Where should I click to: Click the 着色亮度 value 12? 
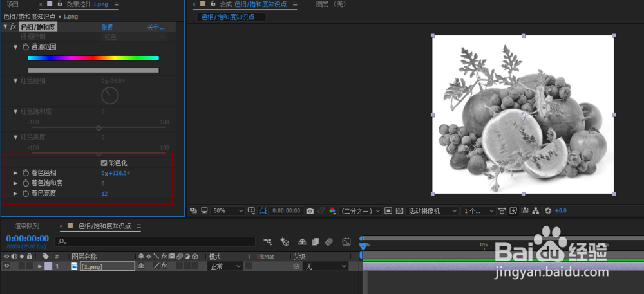pos(104,193)
